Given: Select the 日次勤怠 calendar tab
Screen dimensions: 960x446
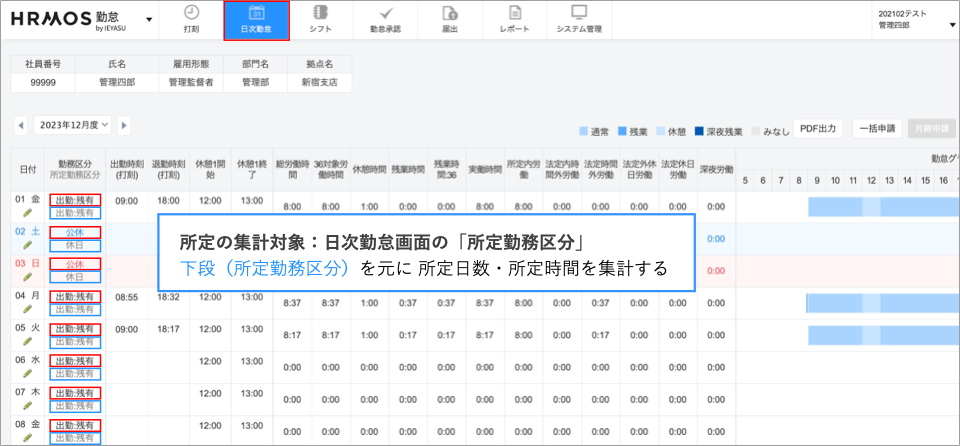Looking at the screenshot, I should (256, 20).
